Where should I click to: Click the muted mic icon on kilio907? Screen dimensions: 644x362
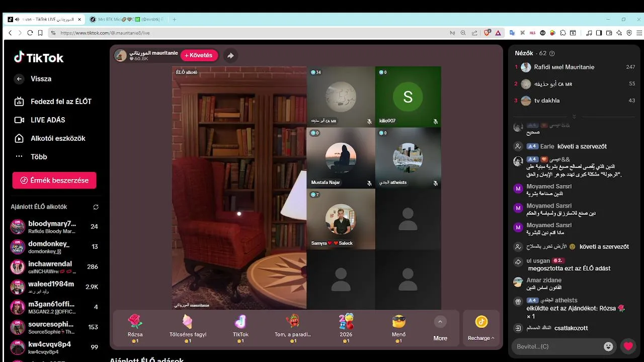click(436, 122)
